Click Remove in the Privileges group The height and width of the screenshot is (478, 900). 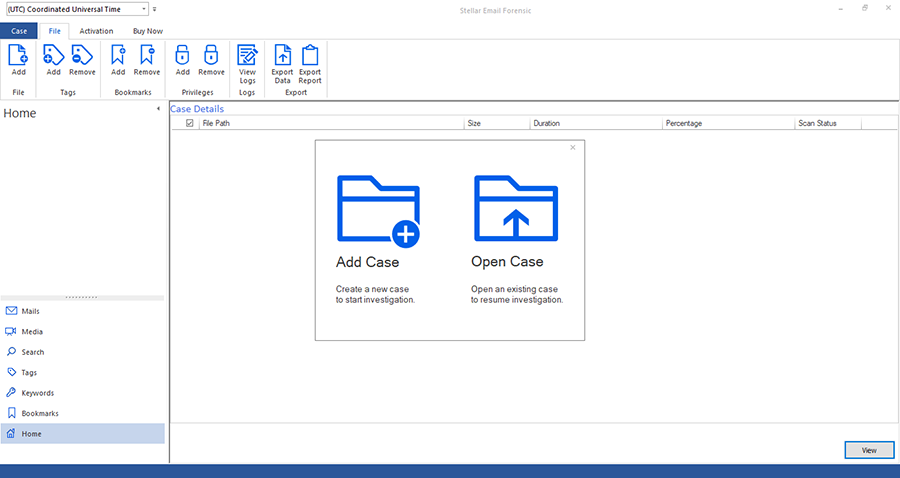pos(211,60)
